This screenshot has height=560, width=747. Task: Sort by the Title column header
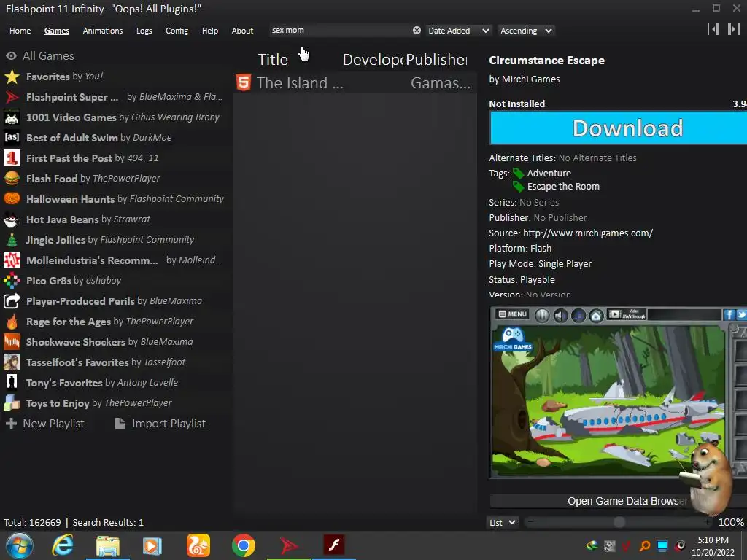[x=273, y=60]
